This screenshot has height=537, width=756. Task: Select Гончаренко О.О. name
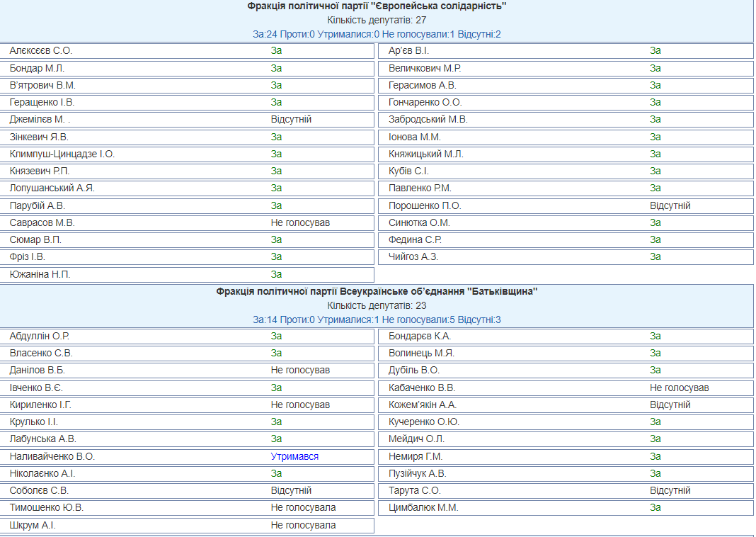(425, 102)
